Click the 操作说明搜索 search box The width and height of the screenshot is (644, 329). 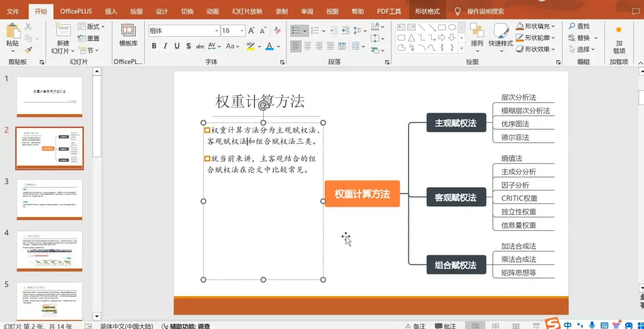486,11
